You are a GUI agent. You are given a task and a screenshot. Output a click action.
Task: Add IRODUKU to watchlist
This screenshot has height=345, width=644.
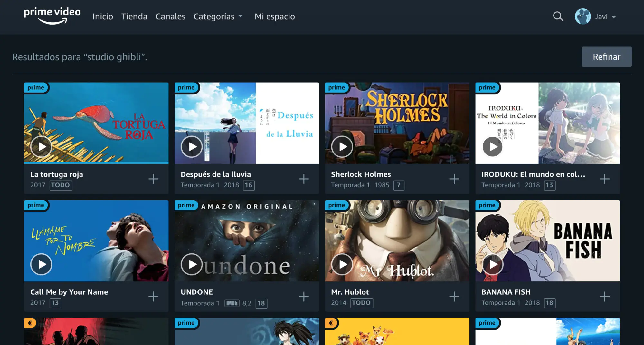tap(604, 179)
